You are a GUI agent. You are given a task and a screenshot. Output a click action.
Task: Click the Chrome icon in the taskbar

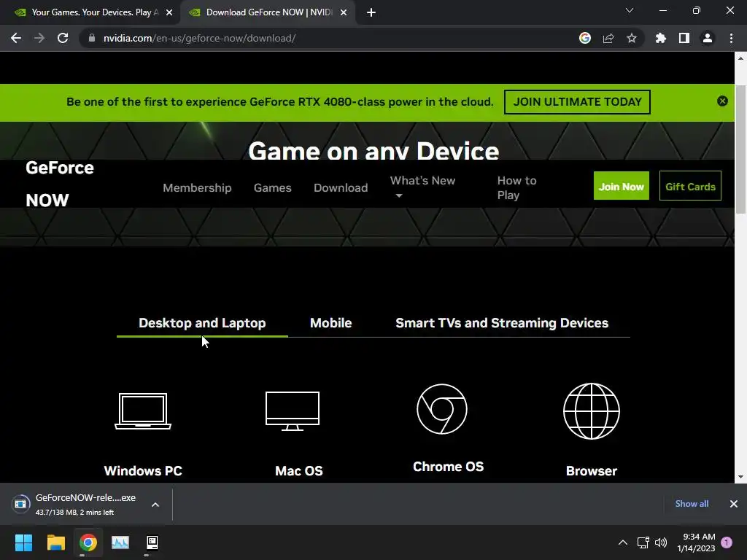coord(88,542)
